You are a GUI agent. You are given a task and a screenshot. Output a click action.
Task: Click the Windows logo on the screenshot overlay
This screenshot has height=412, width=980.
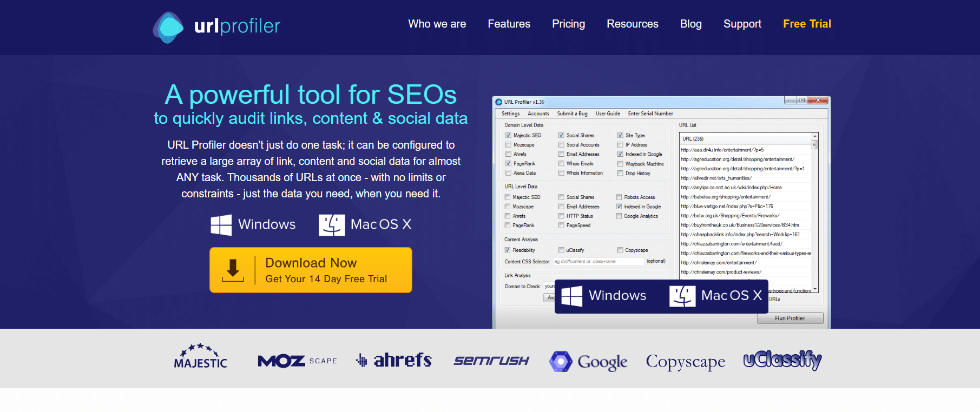click(571, 296)
